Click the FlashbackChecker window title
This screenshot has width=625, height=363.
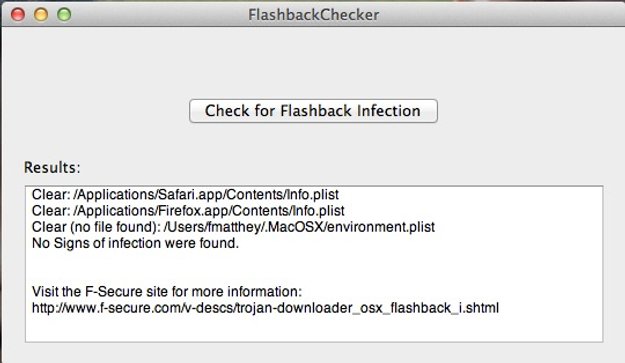tap(313, 15)
